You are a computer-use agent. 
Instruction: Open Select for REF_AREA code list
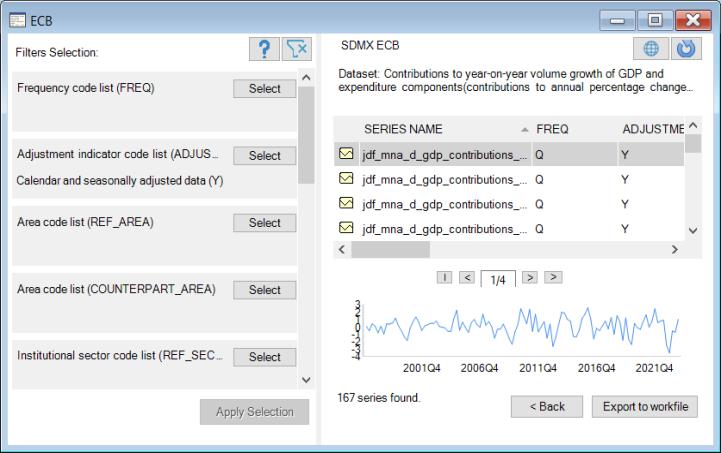(x=264, y=223)
